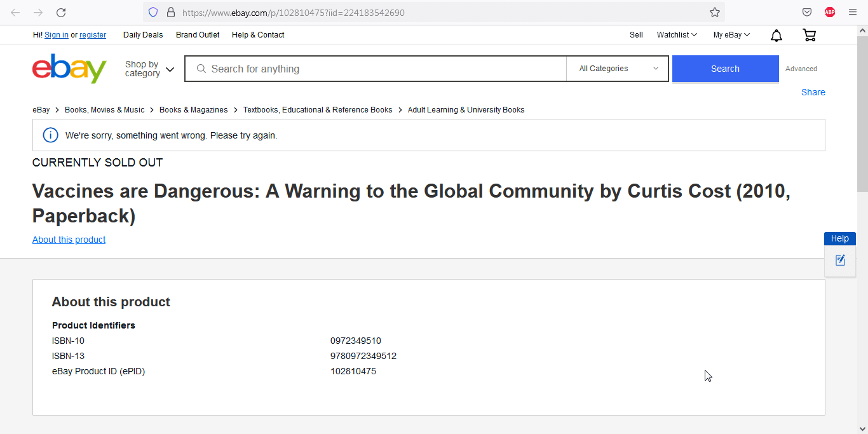Click the eBay logo
The image size is (868, 434).
coord(69,69)
